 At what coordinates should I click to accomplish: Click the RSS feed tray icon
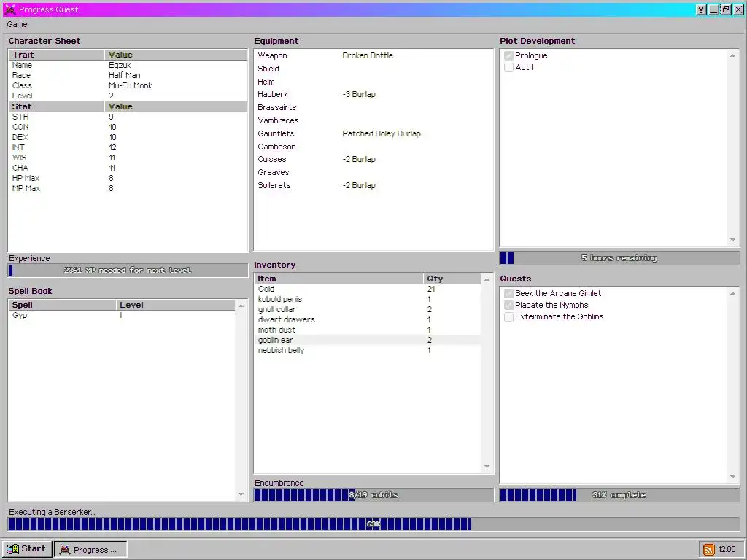tap(709, 550)
